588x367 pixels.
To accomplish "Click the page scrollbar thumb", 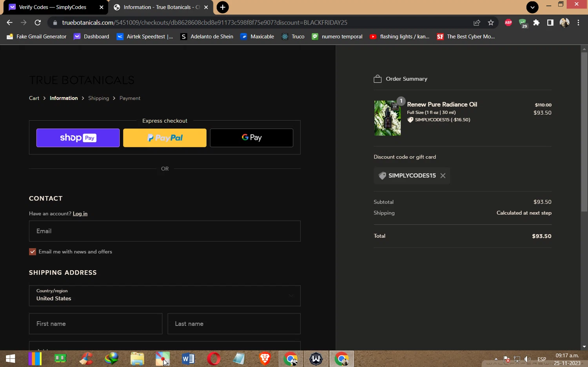I will click(x=584, y=132).
